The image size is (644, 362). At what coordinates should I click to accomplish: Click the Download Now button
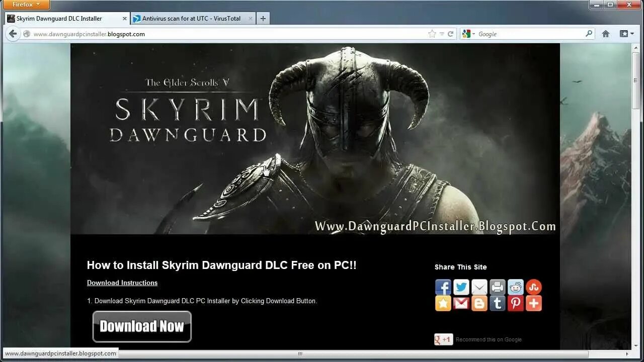(x=142, y=326)
